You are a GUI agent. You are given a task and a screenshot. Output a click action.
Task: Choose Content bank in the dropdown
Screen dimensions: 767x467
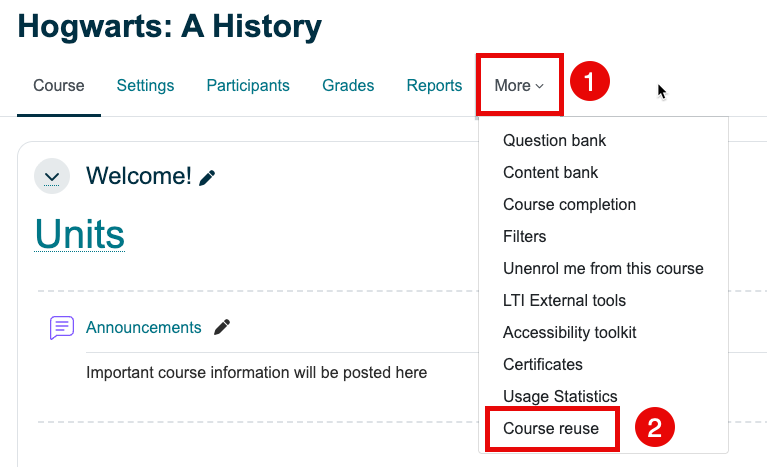(x=550, y=173)
